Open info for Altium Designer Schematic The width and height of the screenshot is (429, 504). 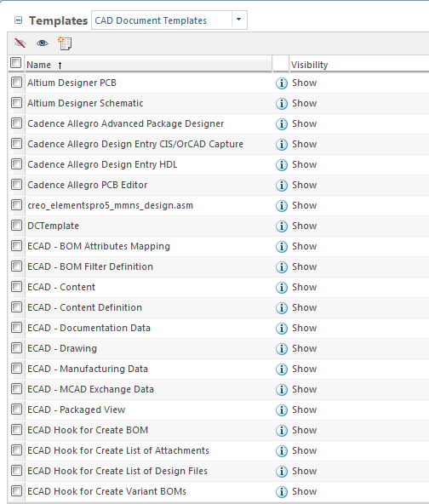pyautogui.click(x=282, y=104)
